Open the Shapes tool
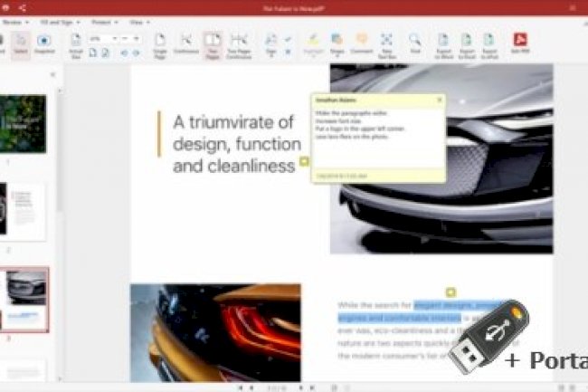Screen dimensions: 588x392 coord(337,45)
